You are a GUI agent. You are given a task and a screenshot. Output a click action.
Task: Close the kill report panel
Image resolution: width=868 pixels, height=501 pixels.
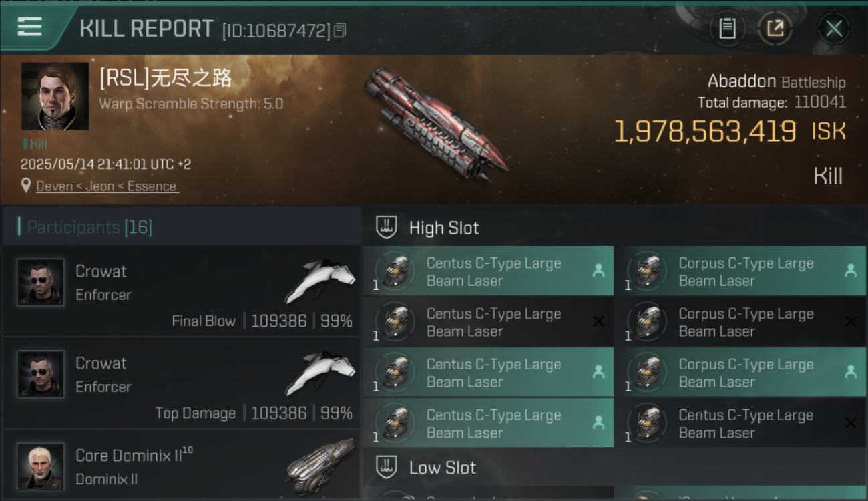point(833,28)
